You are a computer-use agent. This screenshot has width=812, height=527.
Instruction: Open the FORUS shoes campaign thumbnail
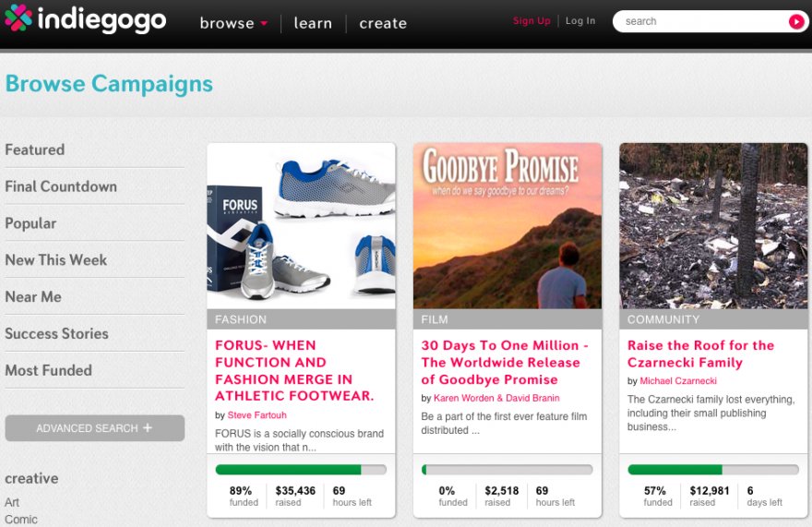click(301, 226)
